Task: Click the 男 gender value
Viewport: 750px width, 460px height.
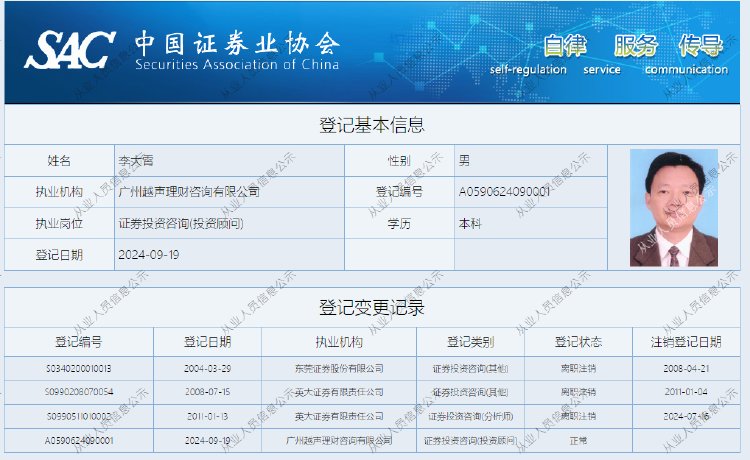Action: (464, 160)
